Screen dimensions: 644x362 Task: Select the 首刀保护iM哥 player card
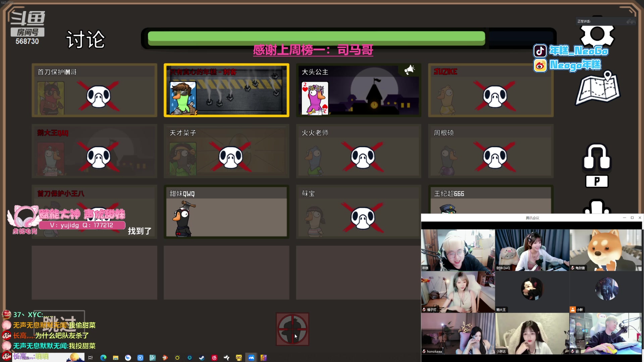pyautogui.click(x=94, y=90)
